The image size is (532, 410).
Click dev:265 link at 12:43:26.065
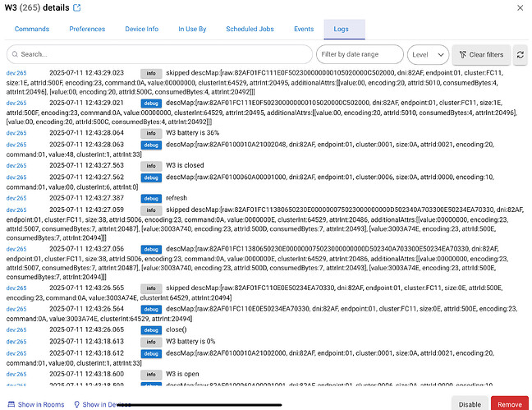16,329
